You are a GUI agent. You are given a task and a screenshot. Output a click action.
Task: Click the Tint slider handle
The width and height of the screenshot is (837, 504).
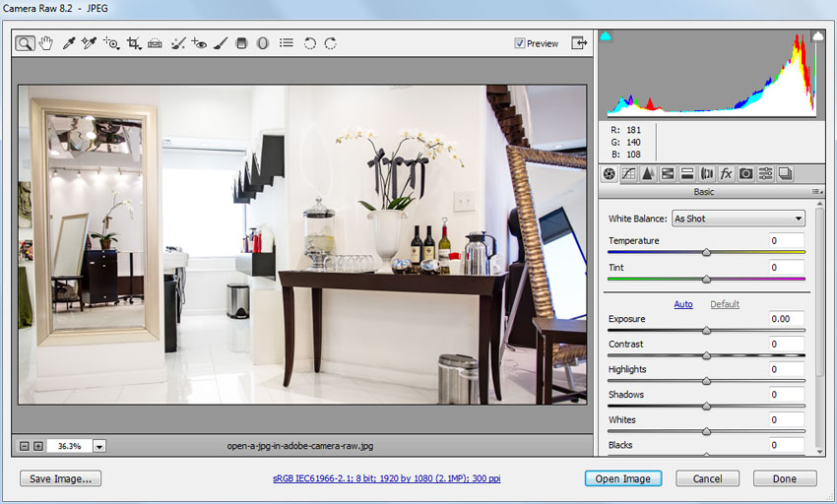[706, 279]
